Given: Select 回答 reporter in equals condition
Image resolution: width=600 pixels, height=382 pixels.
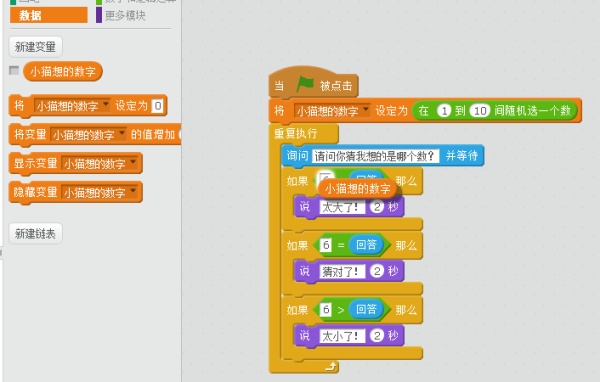Looking at the screenshot, I should pyautogui.click(x=366, y=245).
